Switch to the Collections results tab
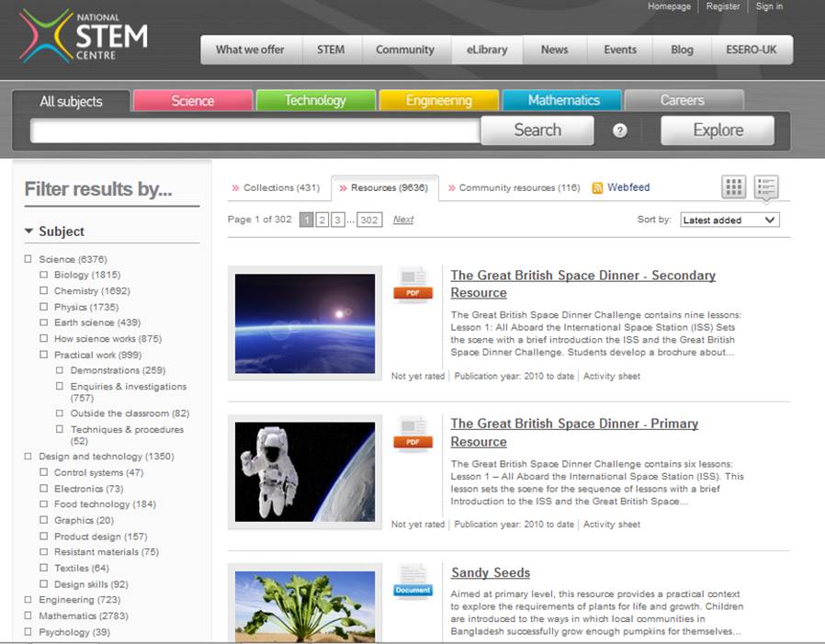 coord(280,188)
